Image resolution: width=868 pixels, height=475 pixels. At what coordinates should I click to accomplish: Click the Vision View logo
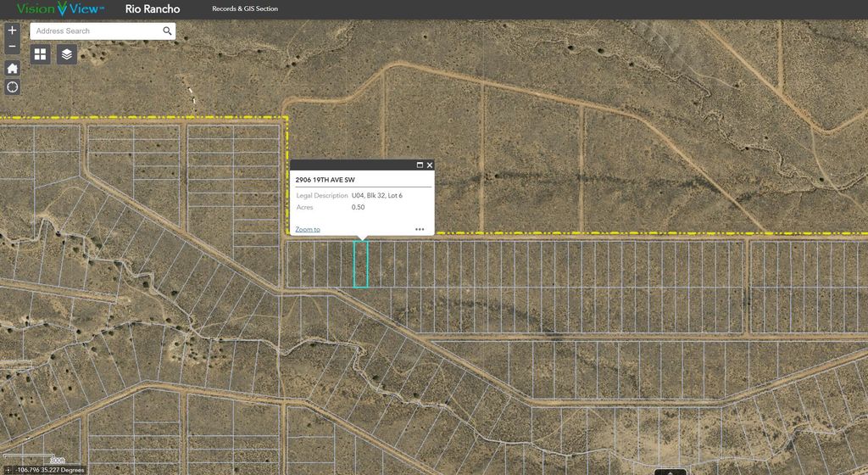60,8
